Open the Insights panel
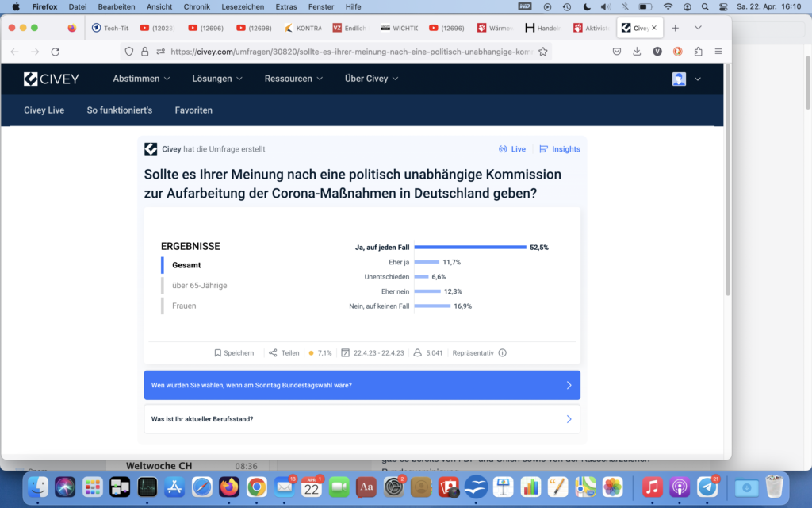Screen dimensions: 812x508 pyautogui.click(x=560, y=149)
